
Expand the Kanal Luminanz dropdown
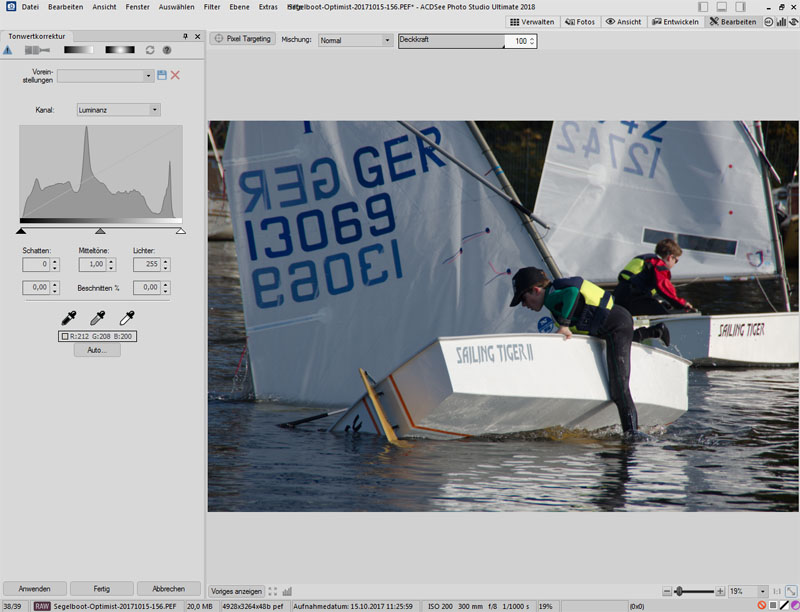tap(155, 110)
